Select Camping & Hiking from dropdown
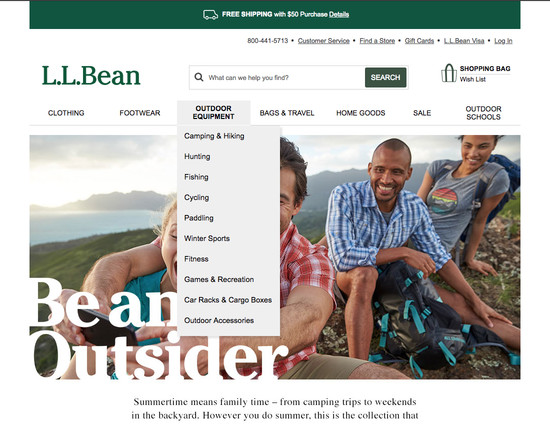Screen dimensions: 550x424 pyautogui.click(x=214, y=136)
